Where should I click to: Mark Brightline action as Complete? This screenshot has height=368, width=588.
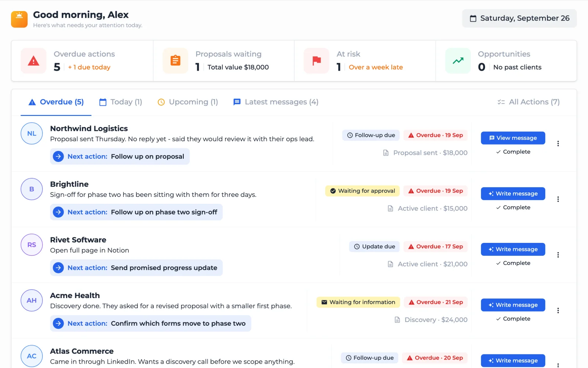tap(513, 207)
